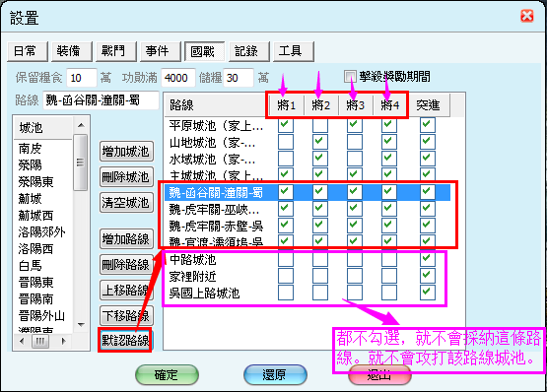Enable the 擊殺獎勵期間 checkbox
This screenshot has width=547, height=392.
350,76
